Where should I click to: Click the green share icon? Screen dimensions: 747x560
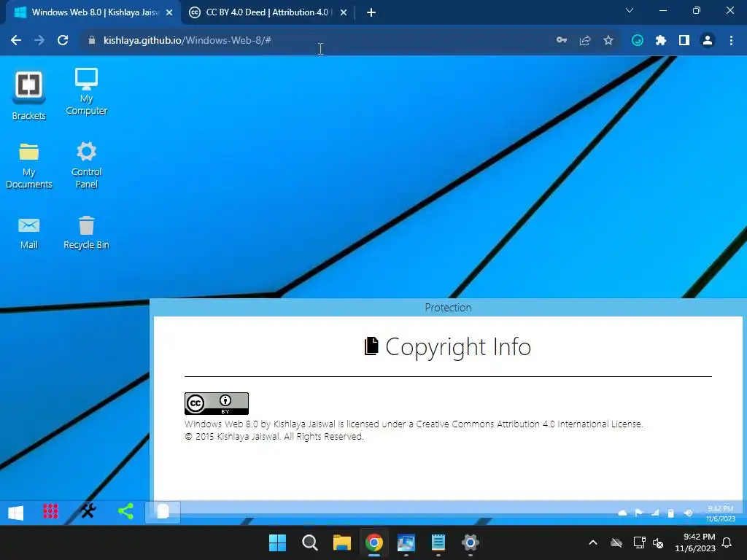coord(125,511)
